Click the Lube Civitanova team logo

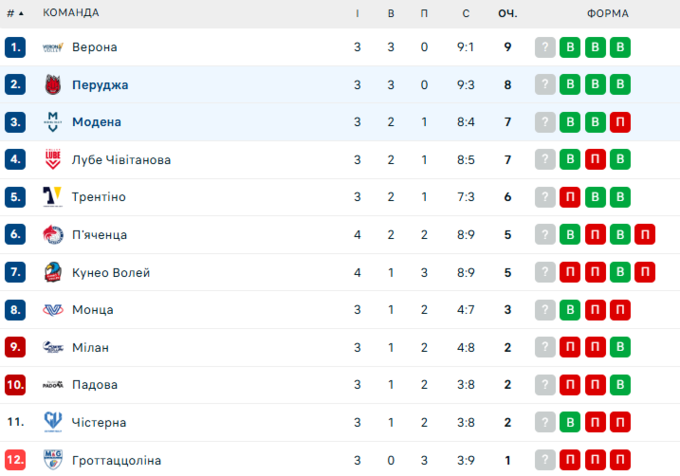click(x=53, y=160)
